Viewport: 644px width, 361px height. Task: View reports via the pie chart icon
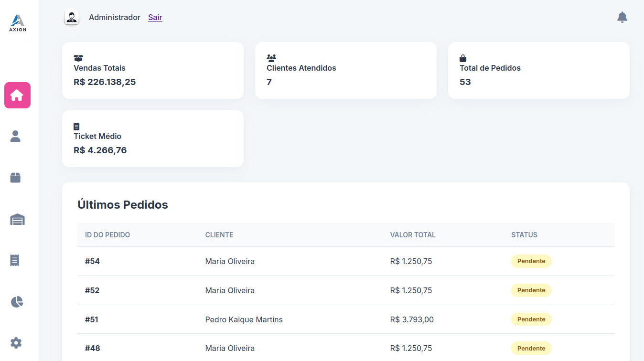(x=16, y=301)
